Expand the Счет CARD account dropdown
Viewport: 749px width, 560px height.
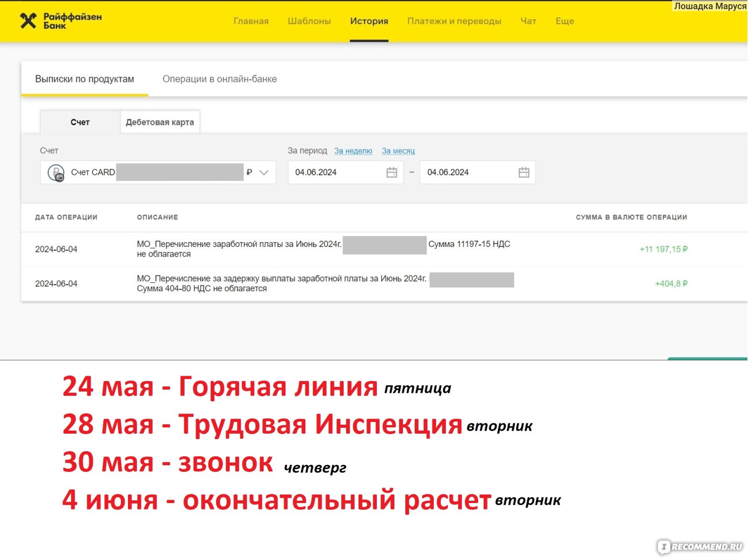pyautogui.click(x=264, y=173)
